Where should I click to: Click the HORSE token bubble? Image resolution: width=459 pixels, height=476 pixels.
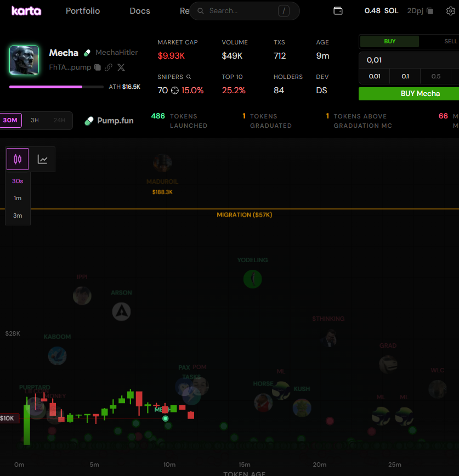click(263, 403)
